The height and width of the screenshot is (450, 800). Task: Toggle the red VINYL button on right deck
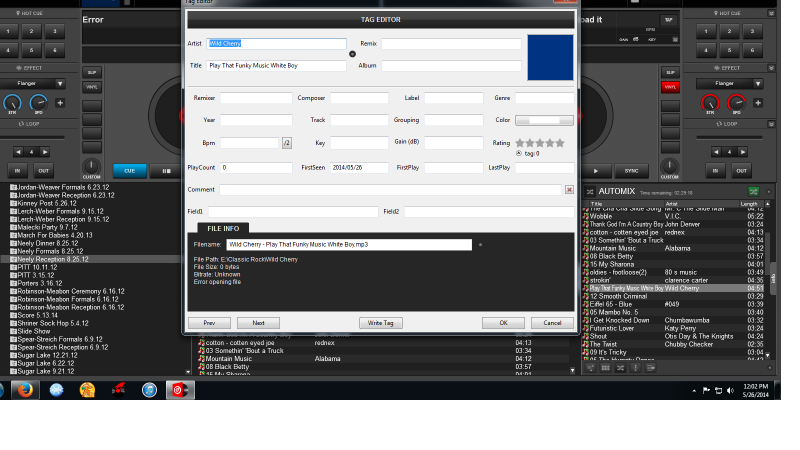pyautogui.click(x=670, y=87)
